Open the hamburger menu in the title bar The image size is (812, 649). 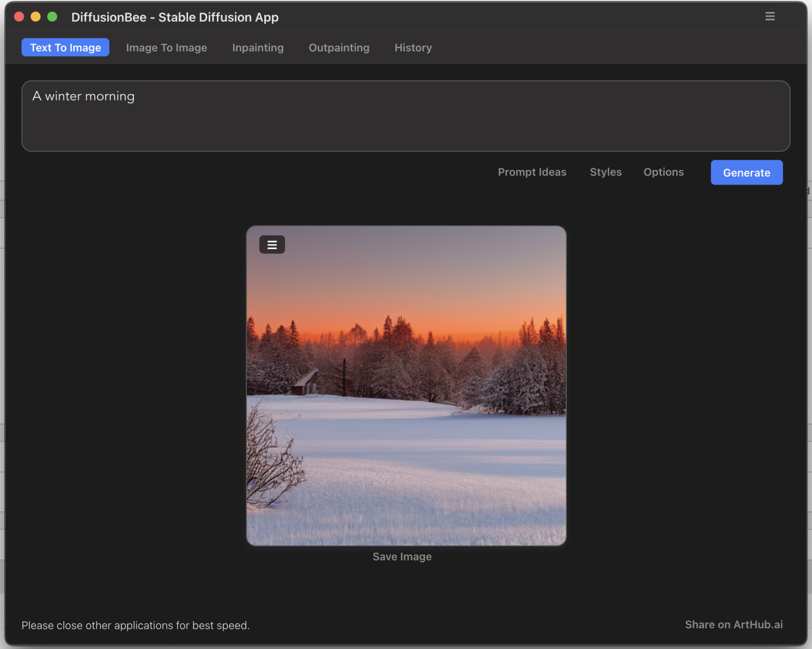(770, 16)
